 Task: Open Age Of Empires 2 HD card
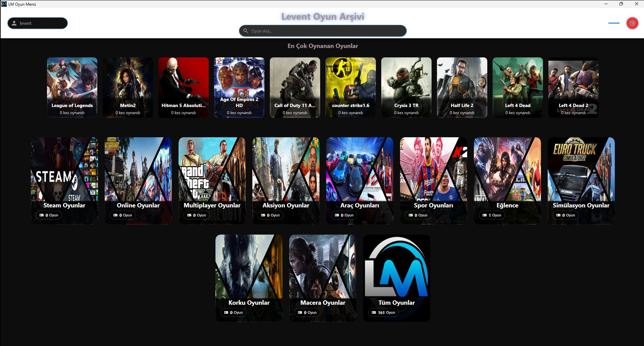pyautogui.click(x=239, y=87)
